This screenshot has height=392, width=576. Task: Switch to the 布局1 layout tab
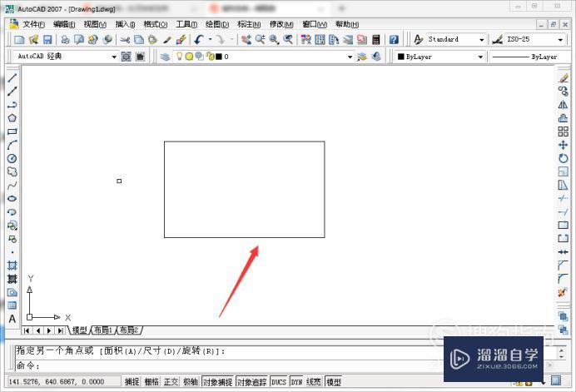point(103,330)
